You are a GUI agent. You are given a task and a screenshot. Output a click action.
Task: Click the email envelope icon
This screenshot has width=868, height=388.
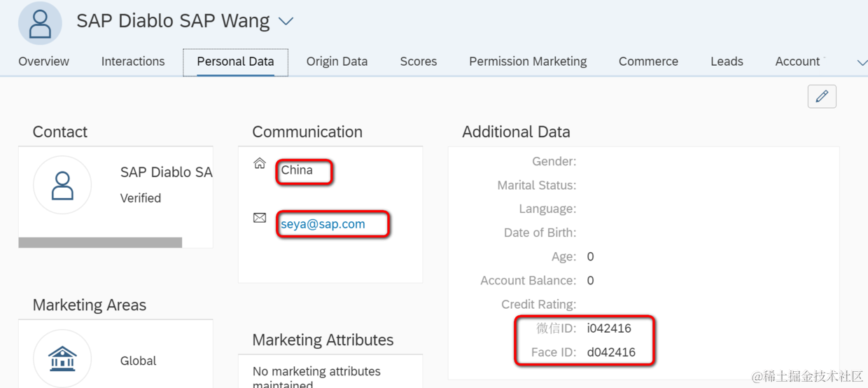(x=260, y=219)
